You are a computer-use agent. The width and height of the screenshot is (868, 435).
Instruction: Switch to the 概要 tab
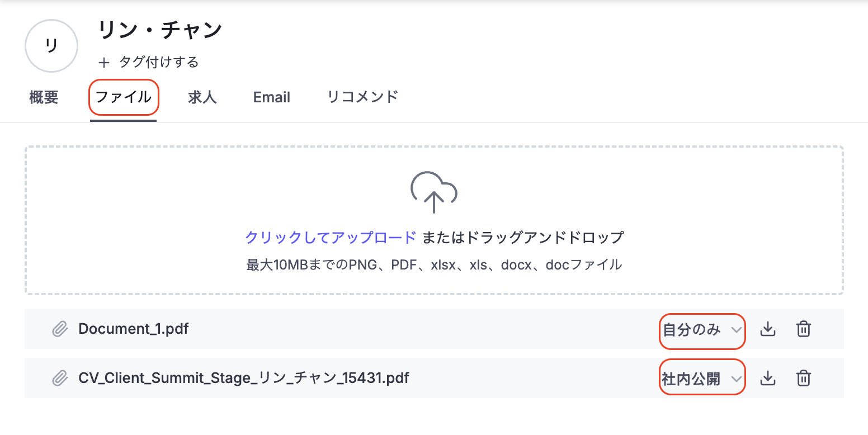pyautogui.click(x=44, y=97)
